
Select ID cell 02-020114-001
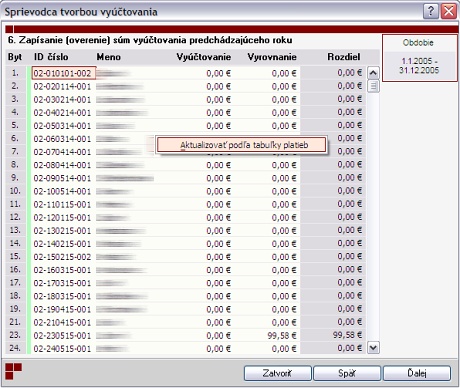[x=62, y=86]
